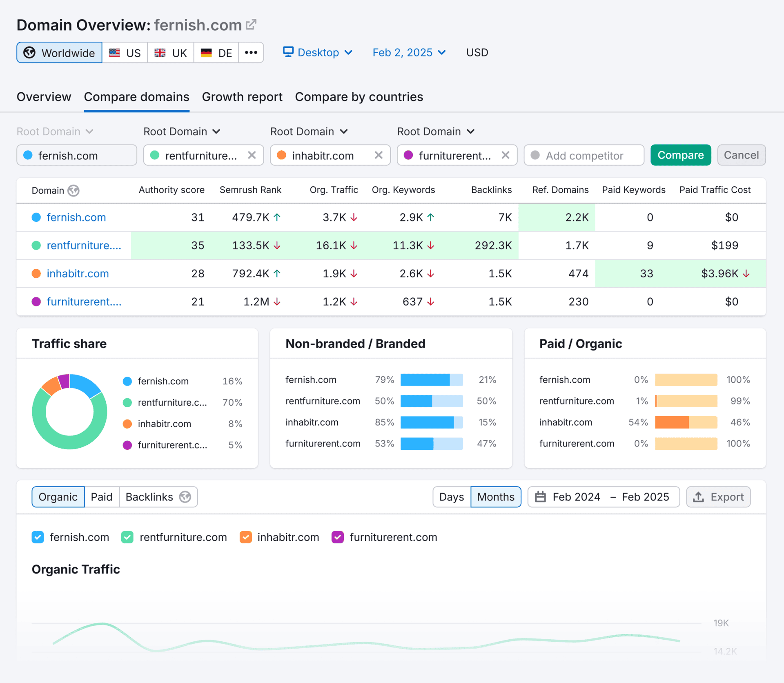Open Compare by countries tab
Image resolution: width=784 pixels, height=683 pixels.
pyautogui.click(x=359, y=97)
